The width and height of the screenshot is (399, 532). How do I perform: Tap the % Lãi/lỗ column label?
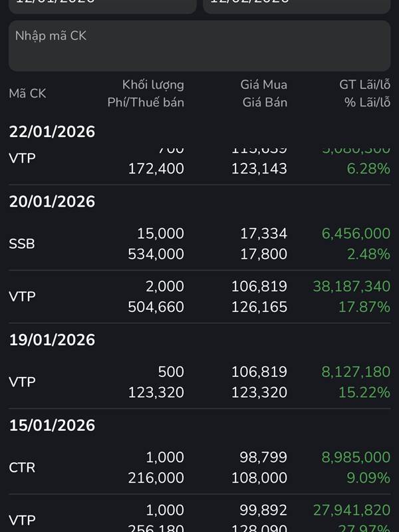pos(367,102)
